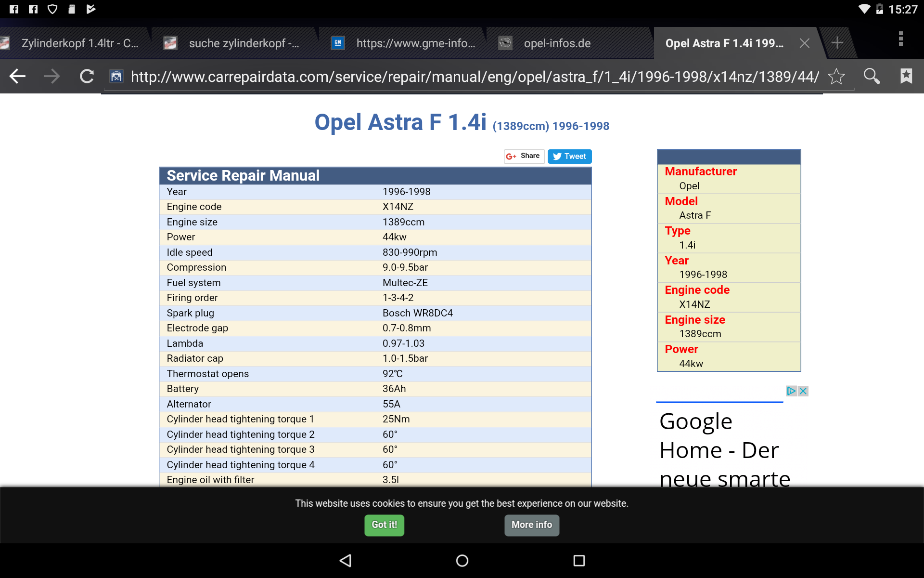Click sidebar Engine size value 1389ccm
This screenshot has width=924, height=578.
[x=700, y=334]
